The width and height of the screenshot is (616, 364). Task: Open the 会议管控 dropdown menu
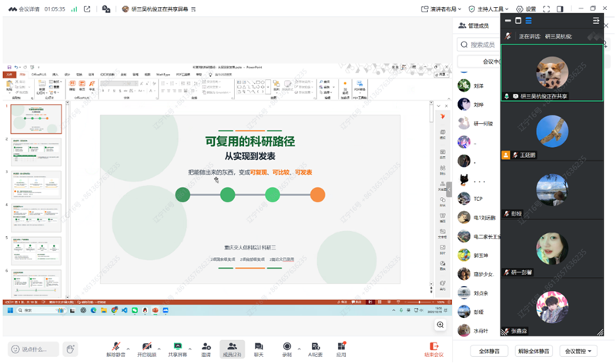(x=578, y=351)
